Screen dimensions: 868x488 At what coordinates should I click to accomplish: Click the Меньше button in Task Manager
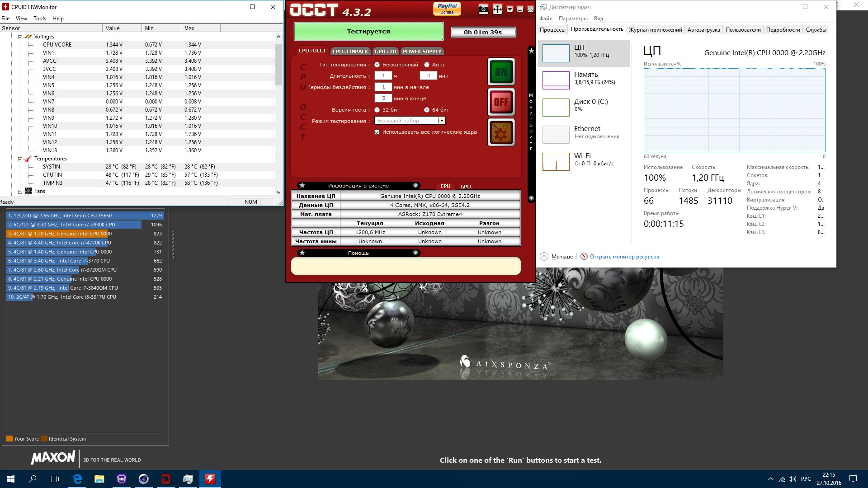[x=561, y=257]
